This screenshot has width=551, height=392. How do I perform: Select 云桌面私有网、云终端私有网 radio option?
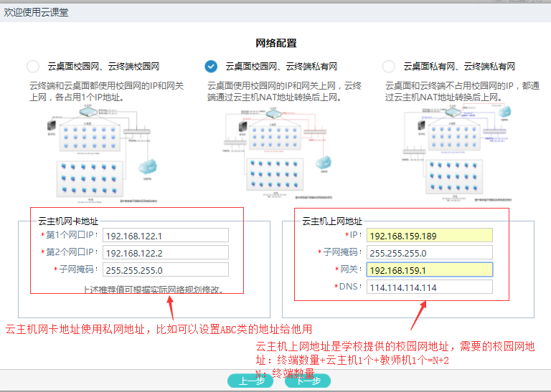tap(389, 67)
